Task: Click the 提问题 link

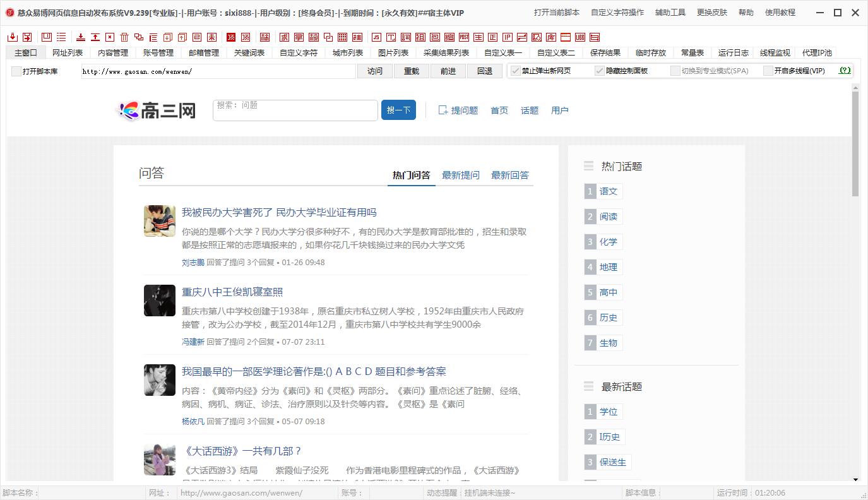Action: point(458,110)
